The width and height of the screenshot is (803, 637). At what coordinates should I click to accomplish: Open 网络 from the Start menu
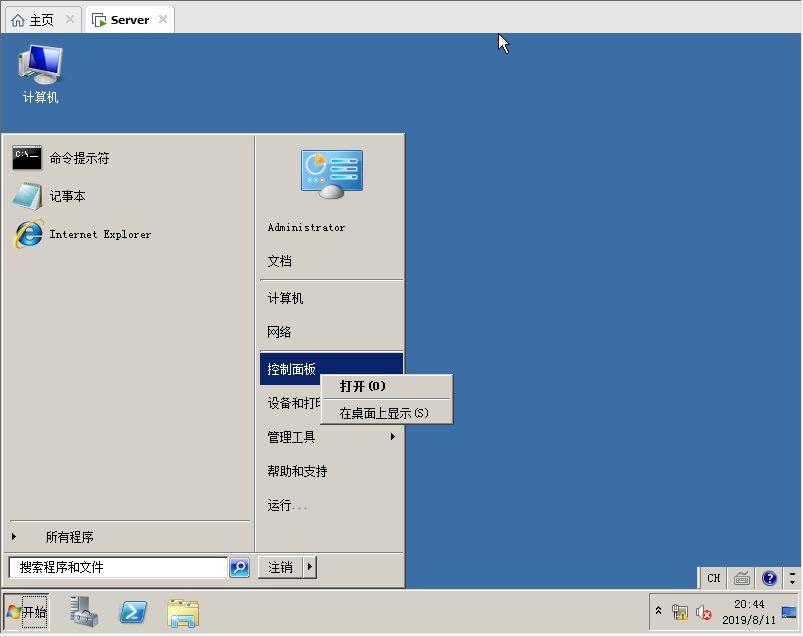click(x=280, y=332)
